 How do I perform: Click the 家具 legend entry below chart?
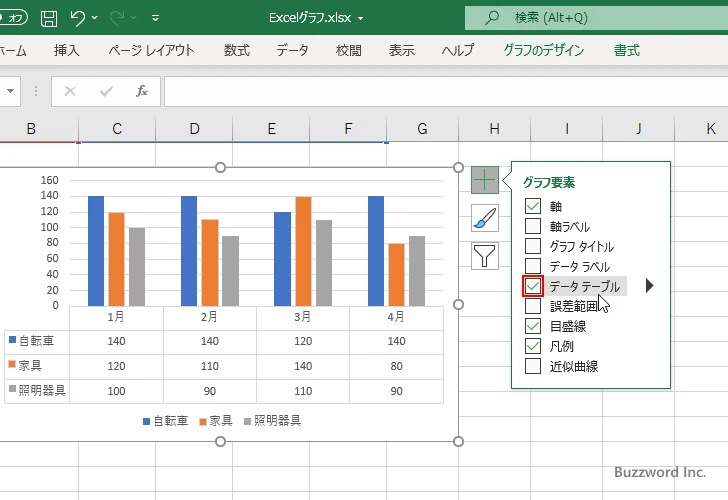pyautogui.click(x=216, y=421)
